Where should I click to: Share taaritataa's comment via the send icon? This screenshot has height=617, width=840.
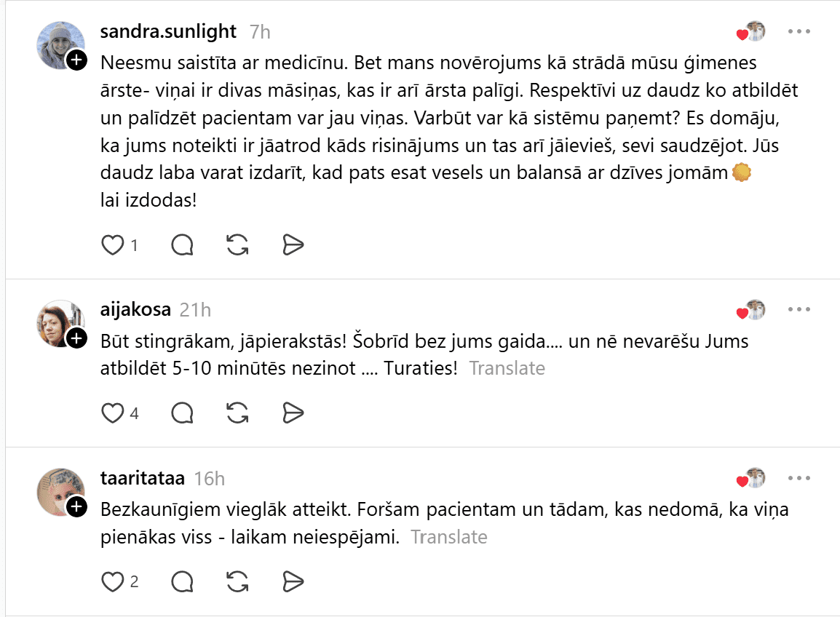293,581
